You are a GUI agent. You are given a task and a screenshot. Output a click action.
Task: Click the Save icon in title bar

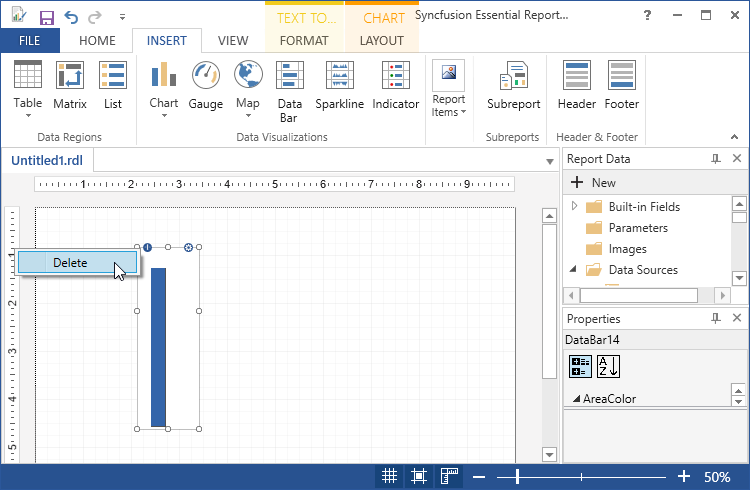point(46,17)
